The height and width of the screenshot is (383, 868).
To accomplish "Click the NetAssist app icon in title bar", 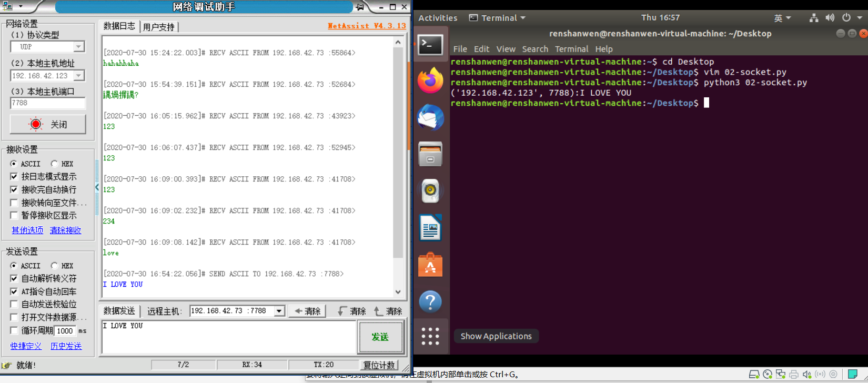I will pos(7,6).
